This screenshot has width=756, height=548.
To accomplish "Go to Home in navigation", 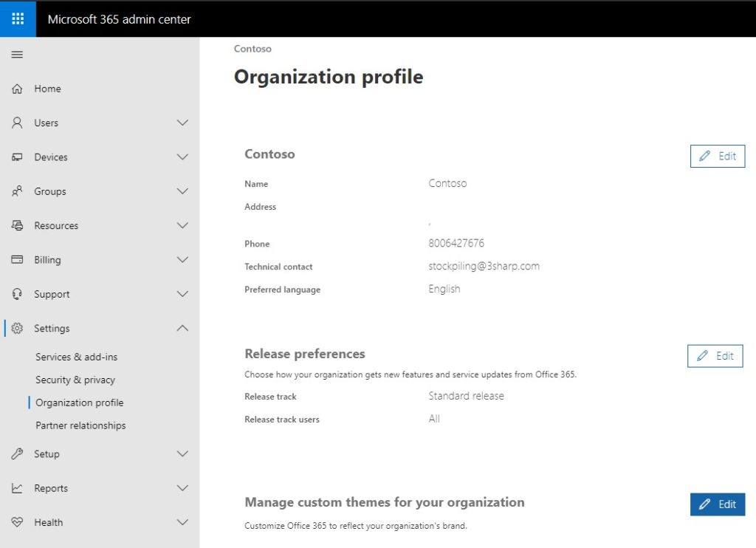I will [x=47, y=89].
